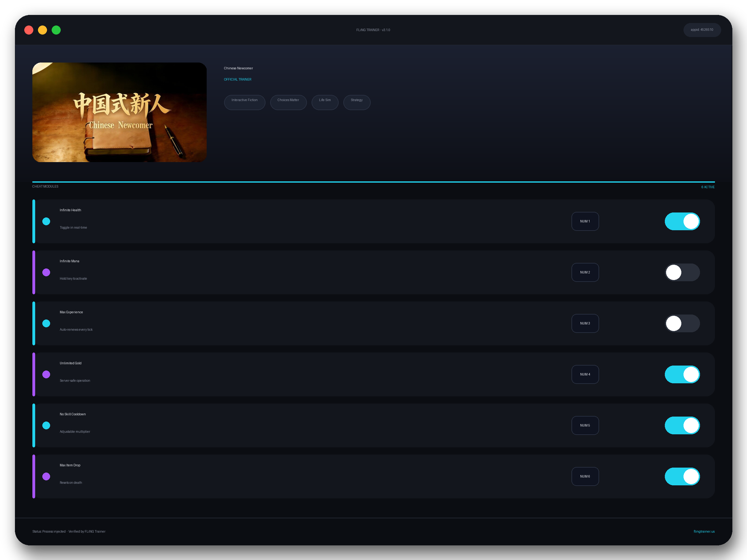Turn on the Max Experience switch
The width and height of the screenshot is (747, 560).
point(682,323)
